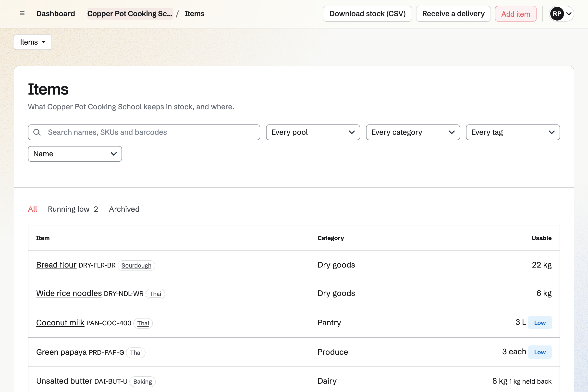Image resolution: width=588 pixels, height=392 pixels.
Task: Open the Every category dropdown
Action: (x=413, y=132)
